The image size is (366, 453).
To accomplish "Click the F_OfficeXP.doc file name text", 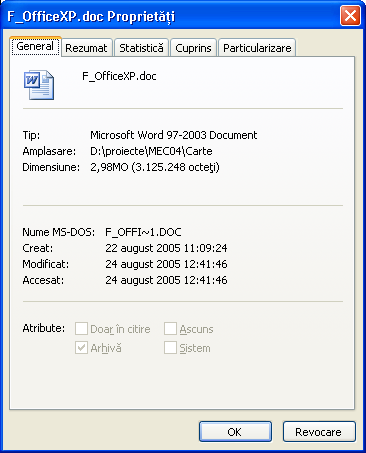I will pyautogui.click(x=119, y=76).
